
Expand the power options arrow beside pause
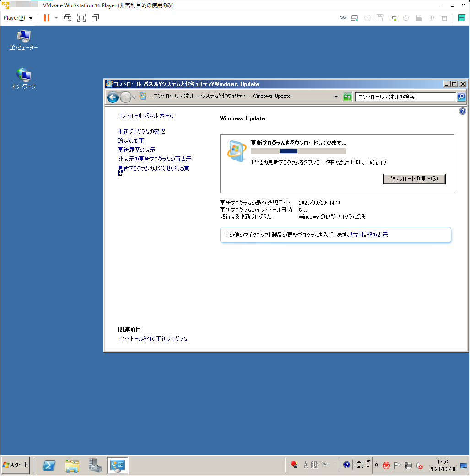point(56,18)
